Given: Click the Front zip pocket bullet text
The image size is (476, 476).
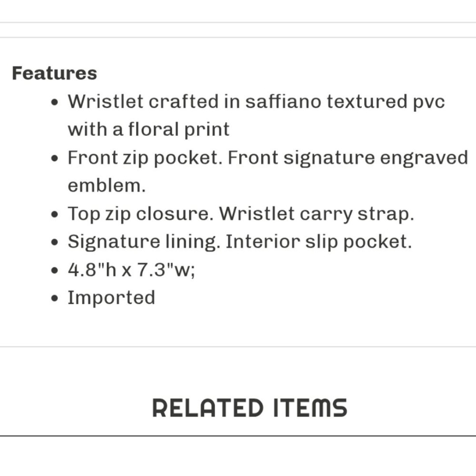Looking at the screenshot, I should coord(145,158).
